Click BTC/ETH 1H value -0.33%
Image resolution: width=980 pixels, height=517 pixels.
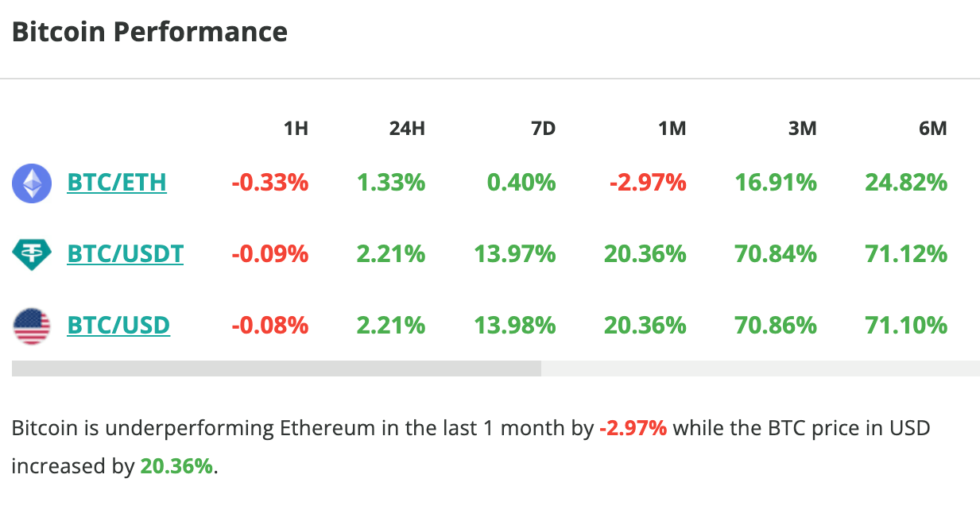[270, 183]
